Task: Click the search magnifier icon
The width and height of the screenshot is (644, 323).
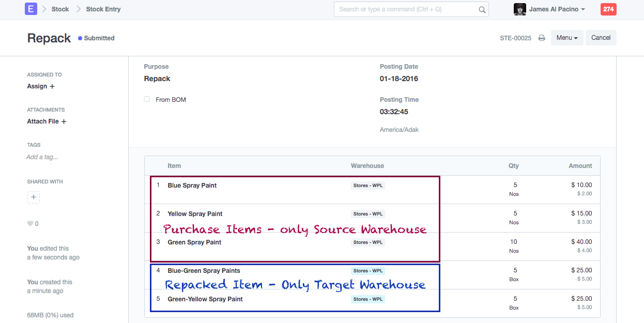Action: click(482, 9)
